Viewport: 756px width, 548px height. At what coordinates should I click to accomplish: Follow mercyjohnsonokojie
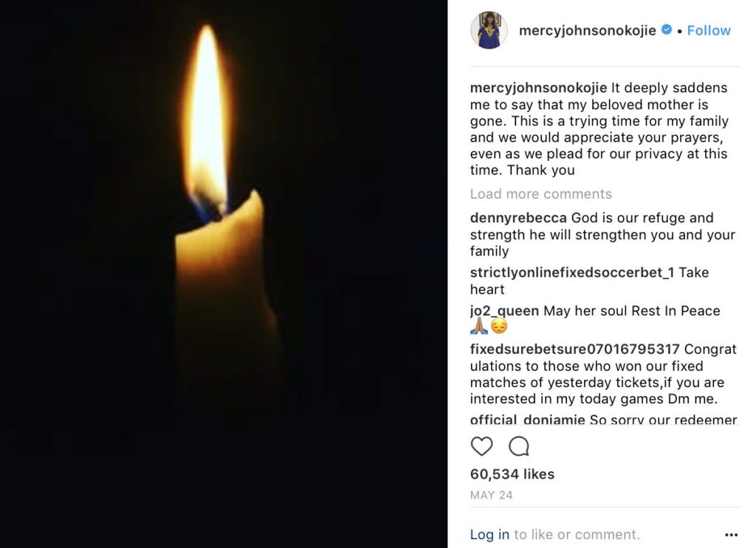coord(708,30)
